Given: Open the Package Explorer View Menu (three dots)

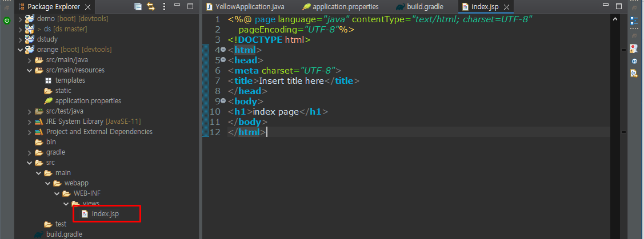Looking at the screenshot, I should coord(165,6).
